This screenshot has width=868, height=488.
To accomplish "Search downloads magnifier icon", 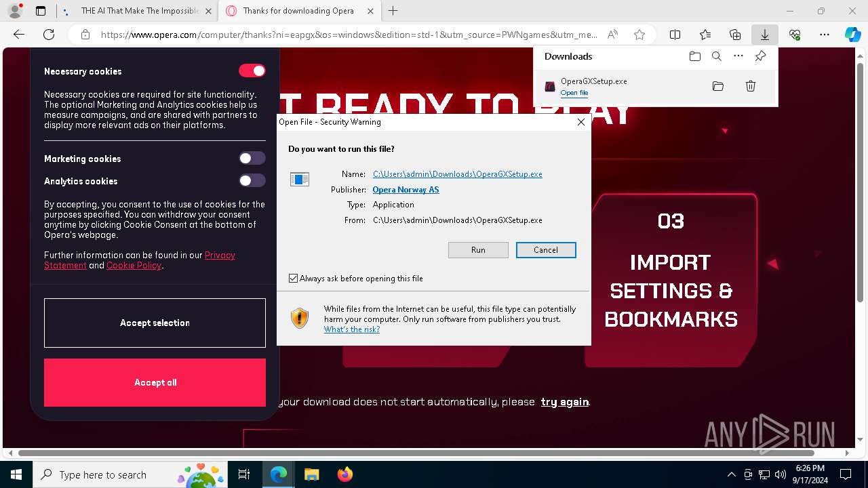I will click(x=716, y=56).
